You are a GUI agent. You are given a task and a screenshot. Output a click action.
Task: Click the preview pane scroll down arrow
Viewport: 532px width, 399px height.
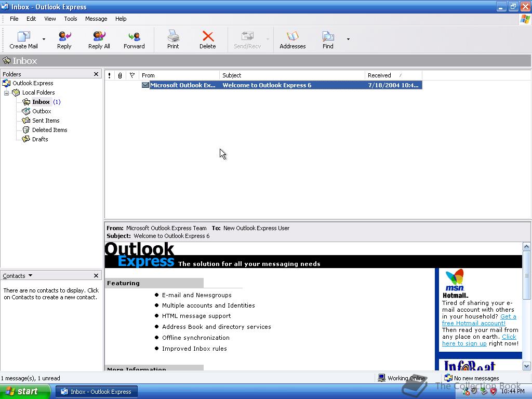tap(527, 366)
